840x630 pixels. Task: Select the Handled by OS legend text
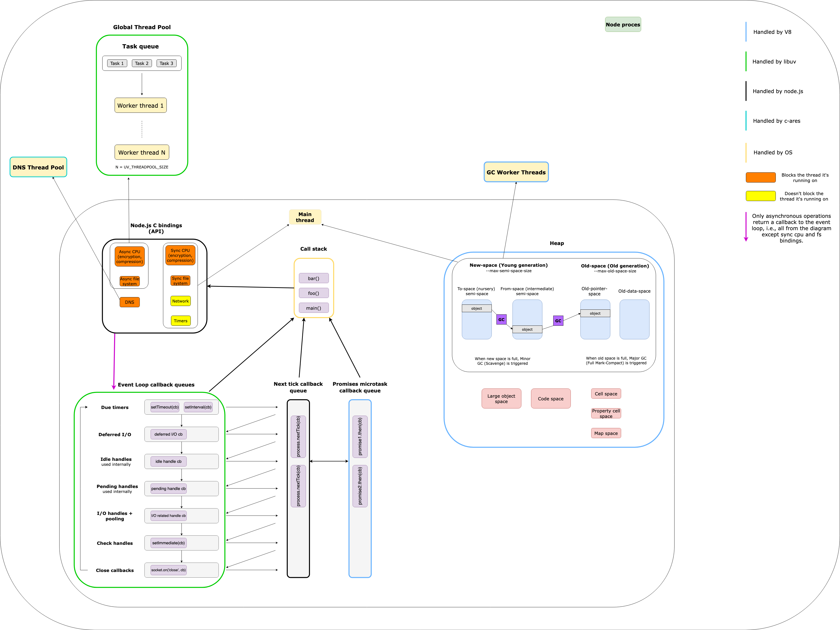(773, 152)
